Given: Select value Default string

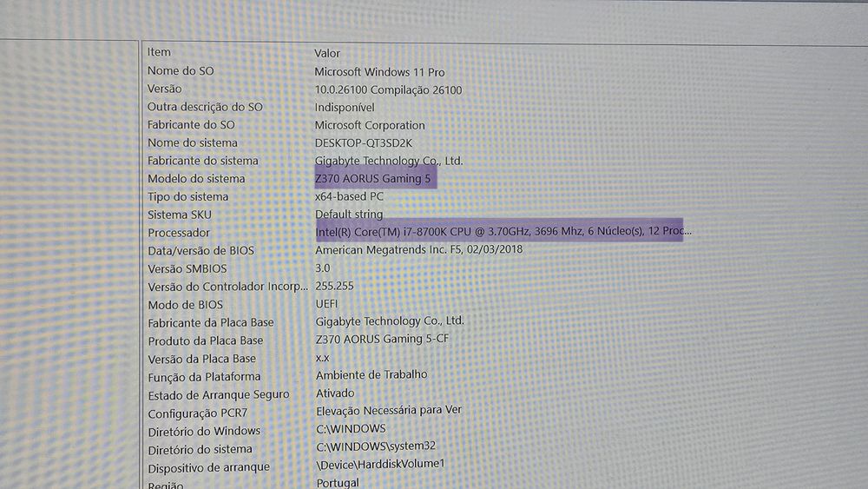Looking at the screenshot, I should (x=349, y=214).
